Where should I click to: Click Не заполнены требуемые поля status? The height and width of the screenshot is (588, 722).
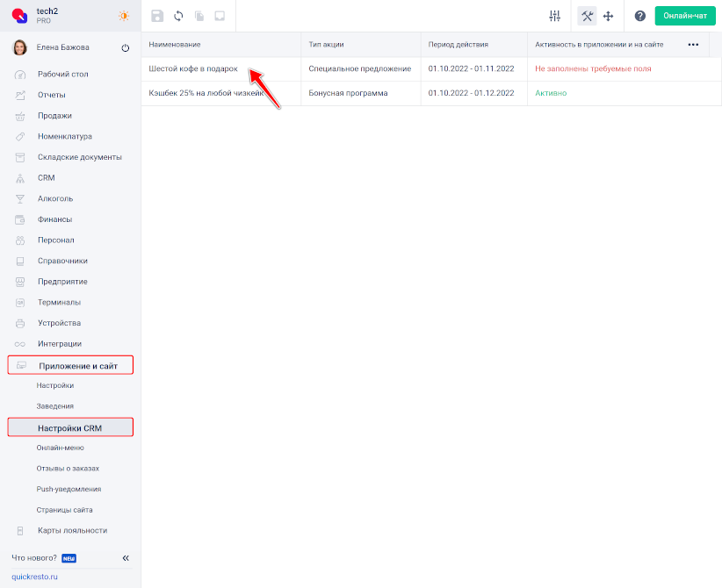click(x=593, y=68)
